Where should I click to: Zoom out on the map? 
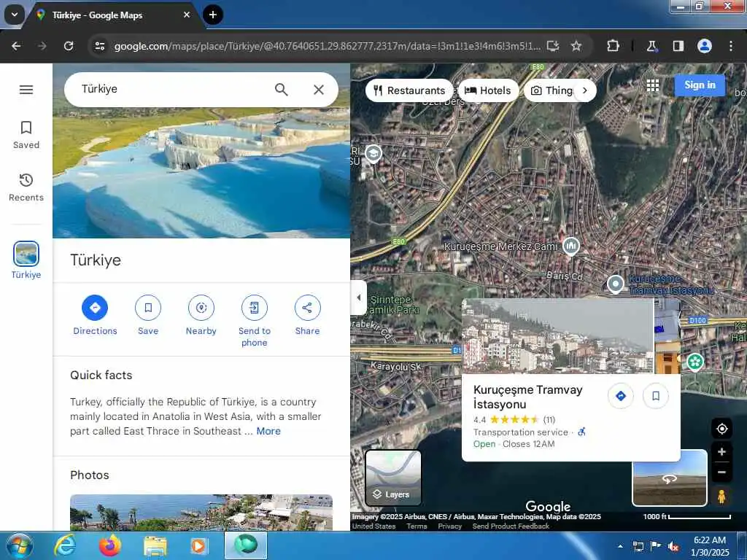point(721,472)
